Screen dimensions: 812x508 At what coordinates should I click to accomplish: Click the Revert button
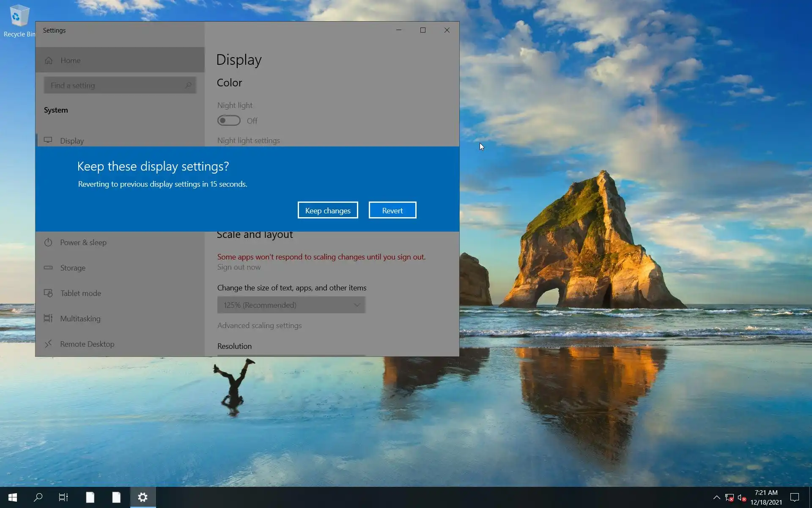392,210
